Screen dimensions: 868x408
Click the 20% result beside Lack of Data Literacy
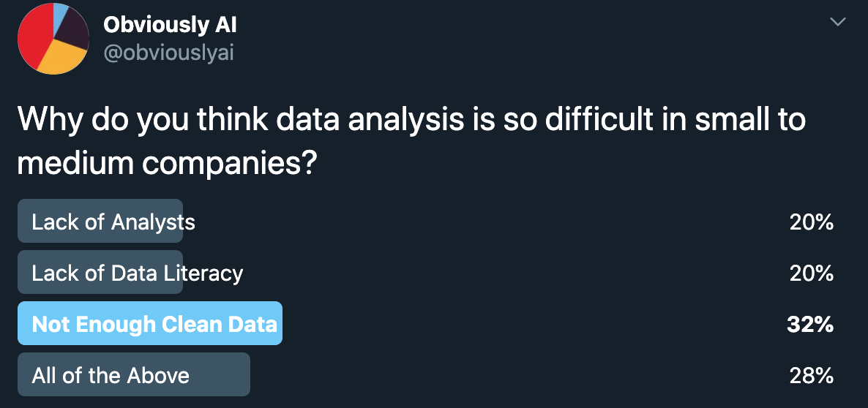812,273
